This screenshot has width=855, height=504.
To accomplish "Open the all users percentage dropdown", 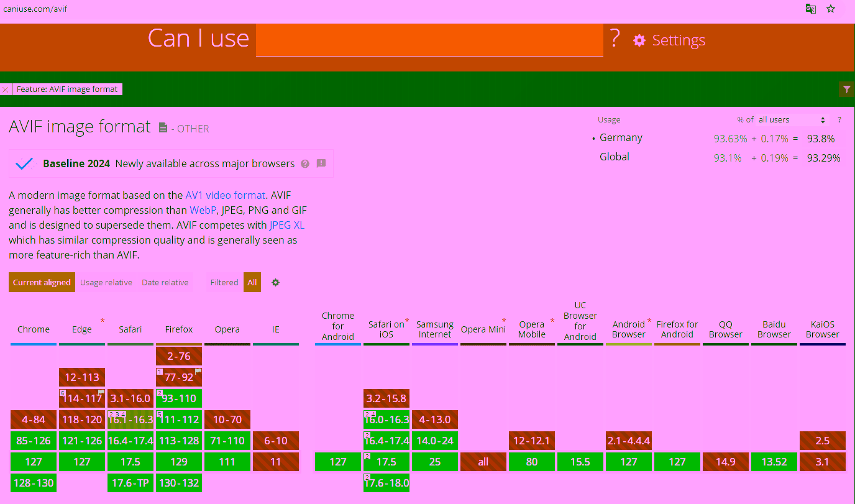I will (x=790, y=119).
